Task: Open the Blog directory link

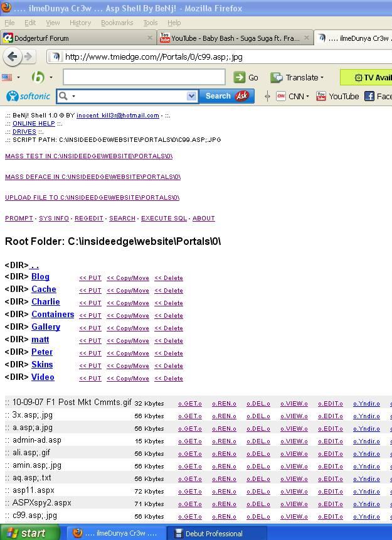Action: pyautogui.click(x=40, y=276)
